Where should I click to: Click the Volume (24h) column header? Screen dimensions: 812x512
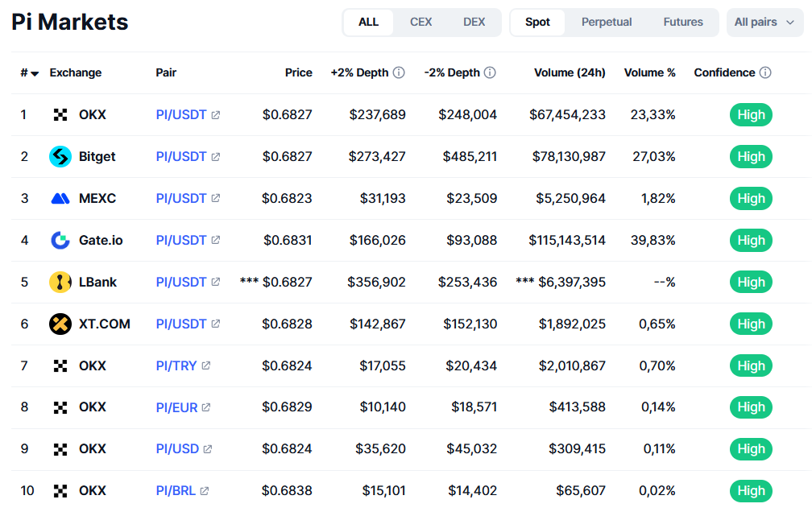coord(570,72)
